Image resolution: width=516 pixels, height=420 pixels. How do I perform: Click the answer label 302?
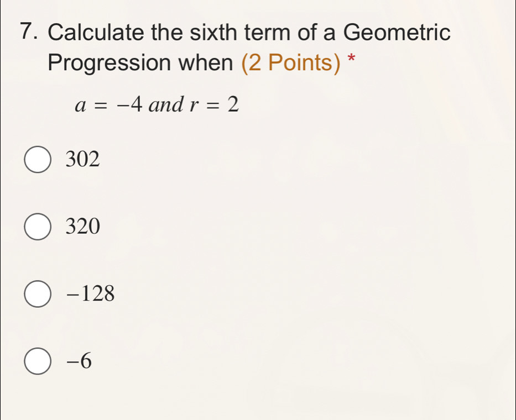pyautogui.click(x=82, y=160)
